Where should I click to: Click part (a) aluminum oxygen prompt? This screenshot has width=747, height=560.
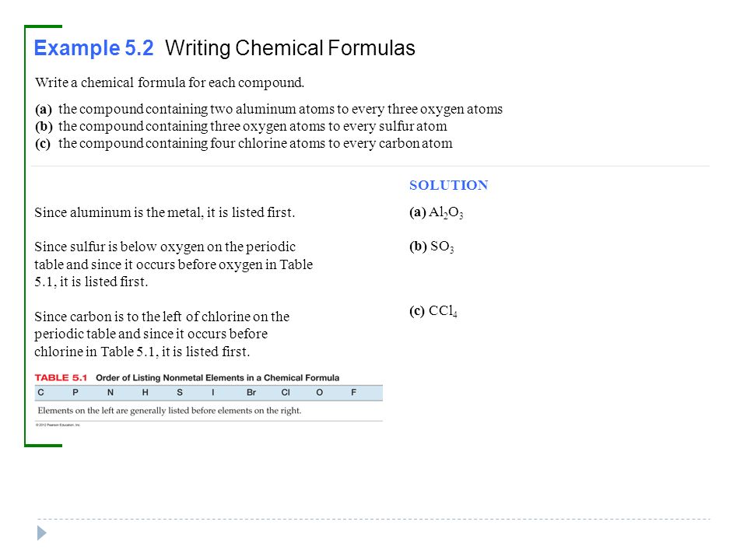click(x=268, y=109)
